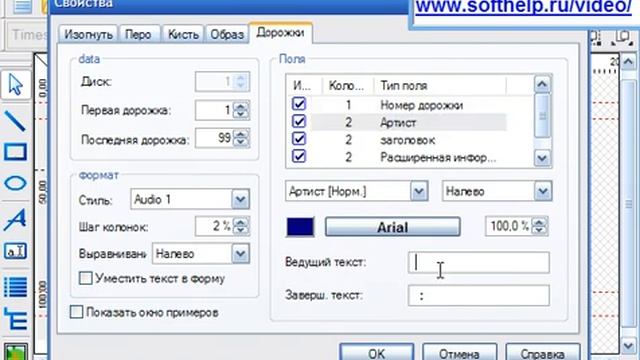Switch to the Дорожки tab
This screenshot has width=640, height=360.
(x=280, y=33)
